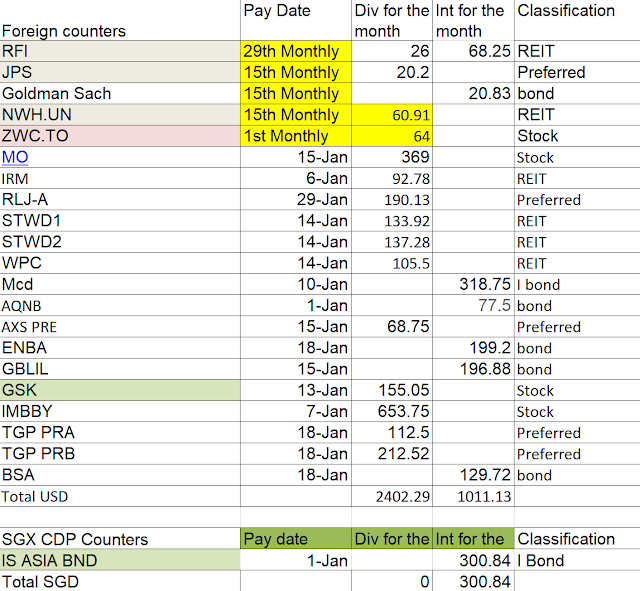The height and width of the screenshot is (591, 640).
Task: Select the green Pay date header
Action: (x=296, y=539)
